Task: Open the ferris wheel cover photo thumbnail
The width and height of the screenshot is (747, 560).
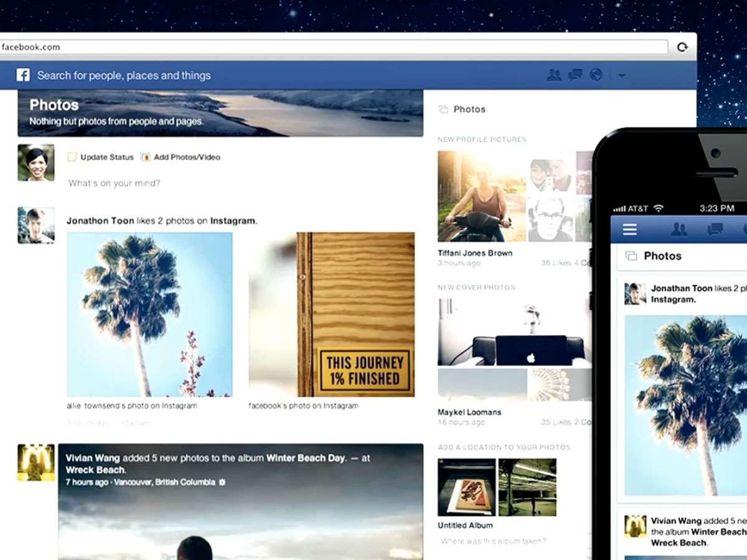Action: coord(560,385)
